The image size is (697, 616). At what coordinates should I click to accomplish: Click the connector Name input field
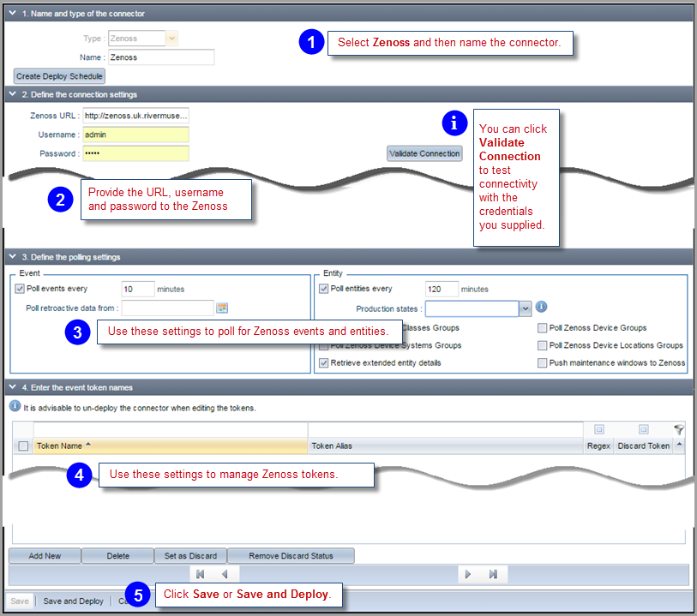tap(161, 57)
